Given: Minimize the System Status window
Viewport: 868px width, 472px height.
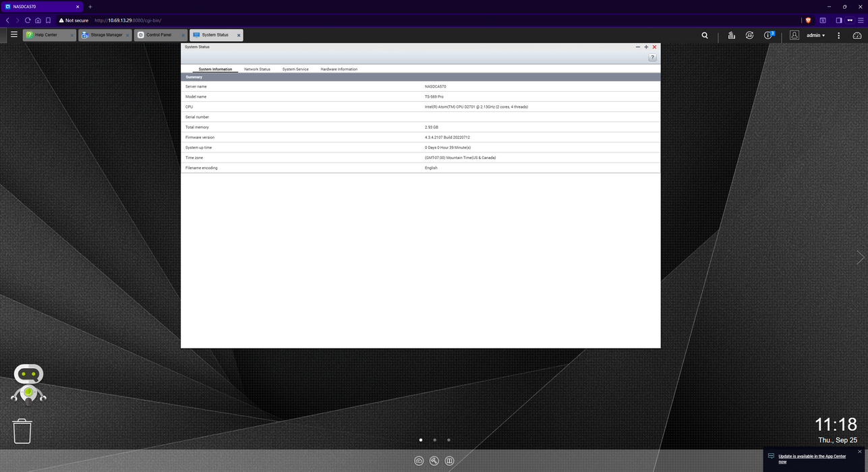Looking at the screenshot, I should [638, 47].
